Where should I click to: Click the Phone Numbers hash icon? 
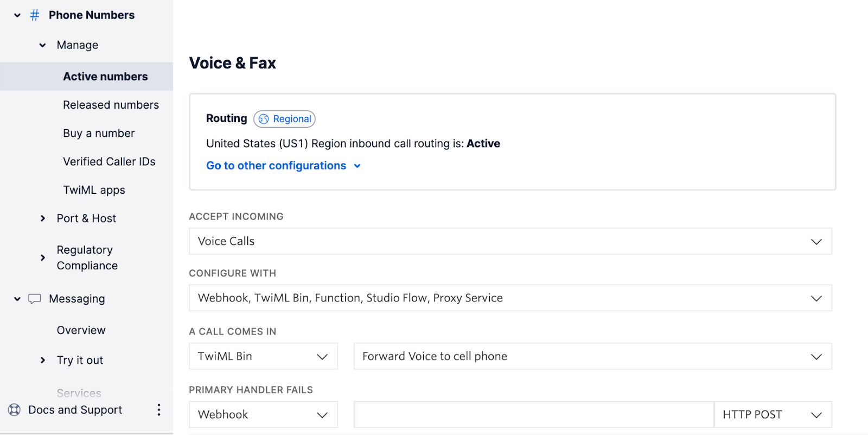pos(35,15)
